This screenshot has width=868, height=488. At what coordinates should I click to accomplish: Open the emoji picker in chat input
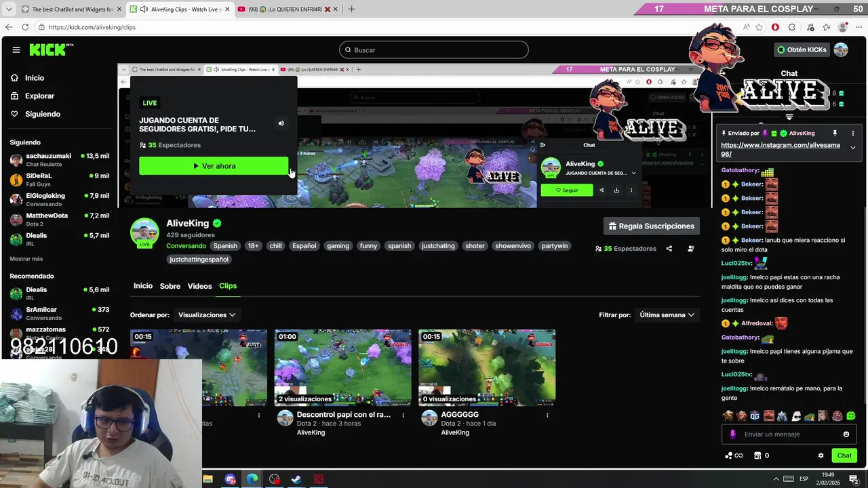point(846,434)
